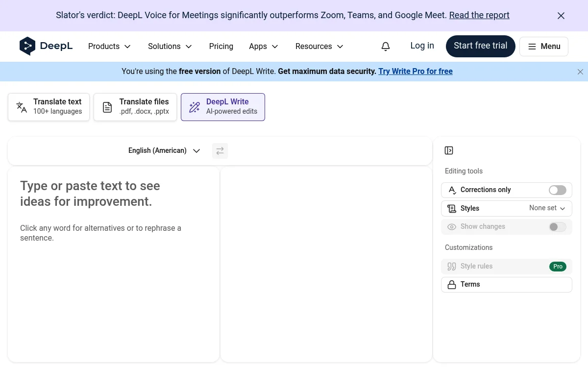Click the Translate text language icon
Screen dimensions: 588x392
pyautogui.click(x=22, y=107)
